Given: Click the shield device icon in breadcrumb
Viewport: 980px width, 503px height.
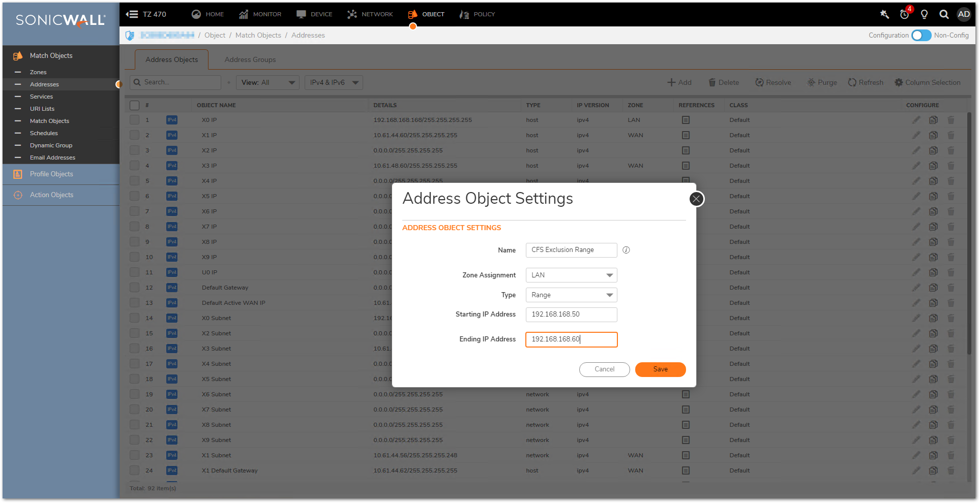Looking at the screenshot, I should point(130,35).
